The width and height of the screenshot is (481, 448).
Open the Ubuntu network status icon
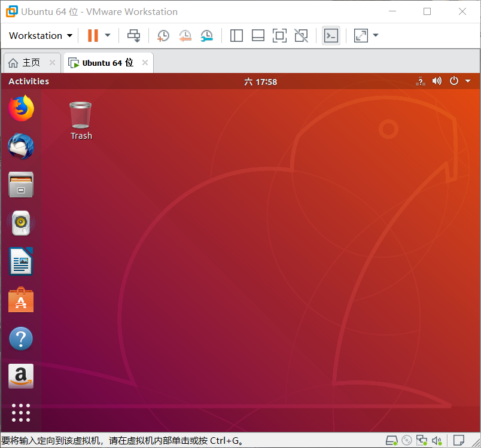tap(421, 81)
